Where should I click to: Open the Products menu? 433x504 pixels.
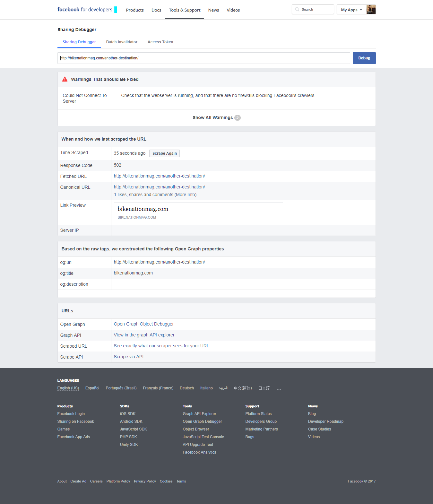click(x=135, y=10)
